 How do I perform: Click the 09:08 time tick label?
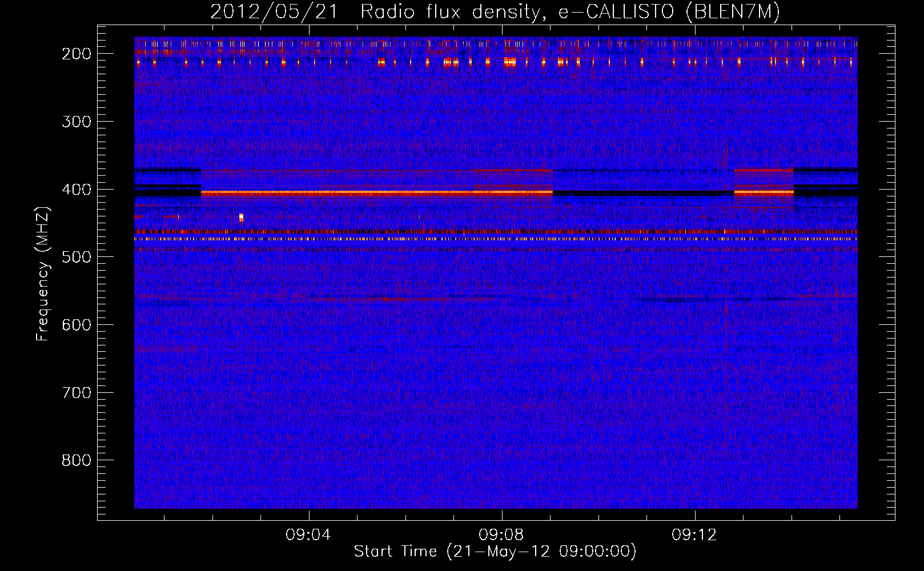(x=501, y=535)
